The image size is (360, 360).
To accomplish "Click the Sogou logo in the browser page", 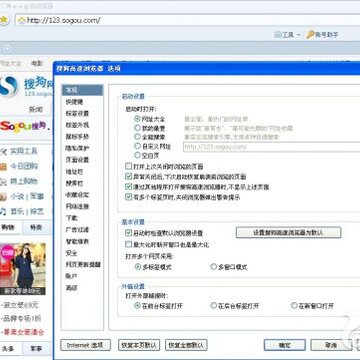I will [x=9, y=86].
